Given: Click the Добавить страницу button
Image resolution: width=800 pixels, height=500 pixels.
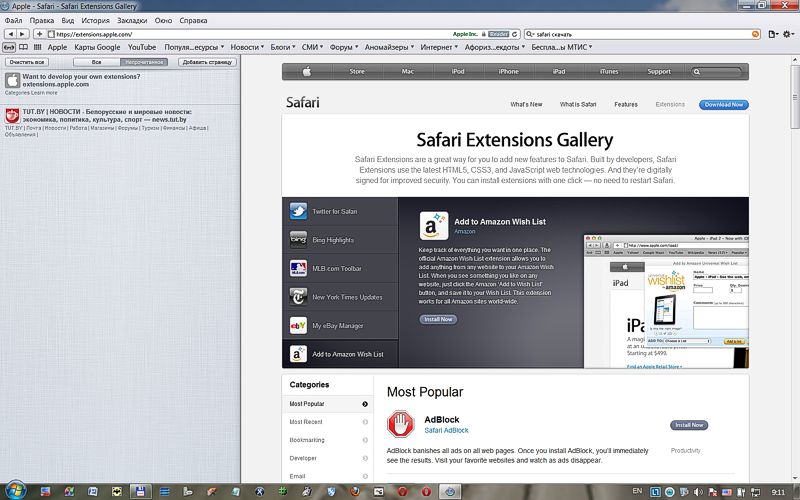Looking at the screenshot, I should 207,62.
